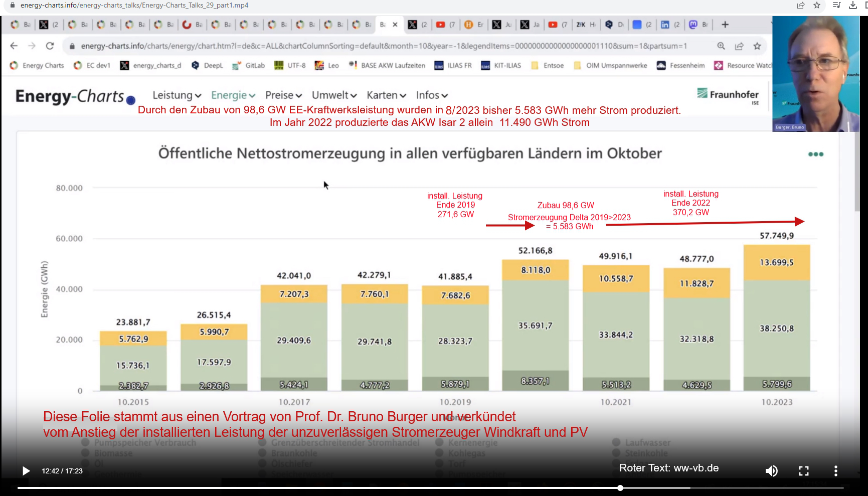Viewport: 868px width, 496px height.
Task: Open the Preise menu
Action: click(x=283, y=95)
